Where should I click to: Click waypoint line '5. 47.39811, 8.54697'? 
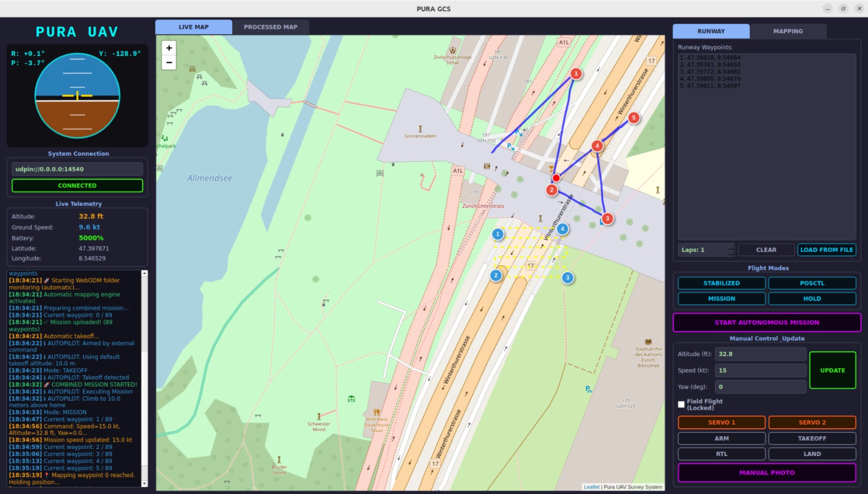pos(710,86)
